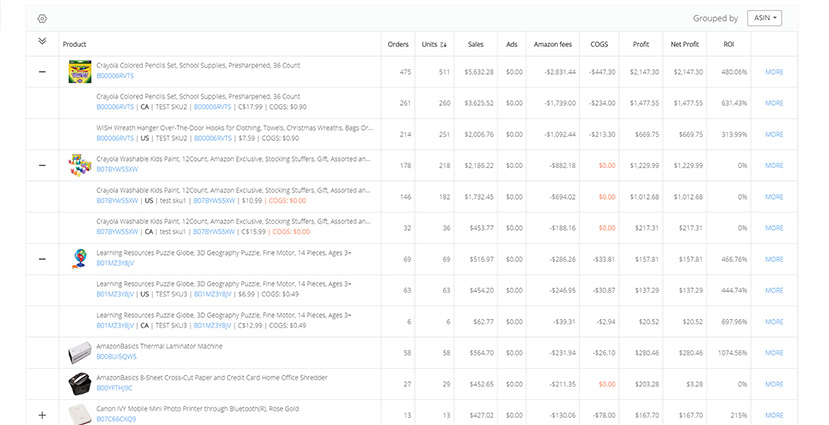The height and width of the screenshot is (425, 829).
Task: Click the Orders column header
Action: [x=398, y=44]
